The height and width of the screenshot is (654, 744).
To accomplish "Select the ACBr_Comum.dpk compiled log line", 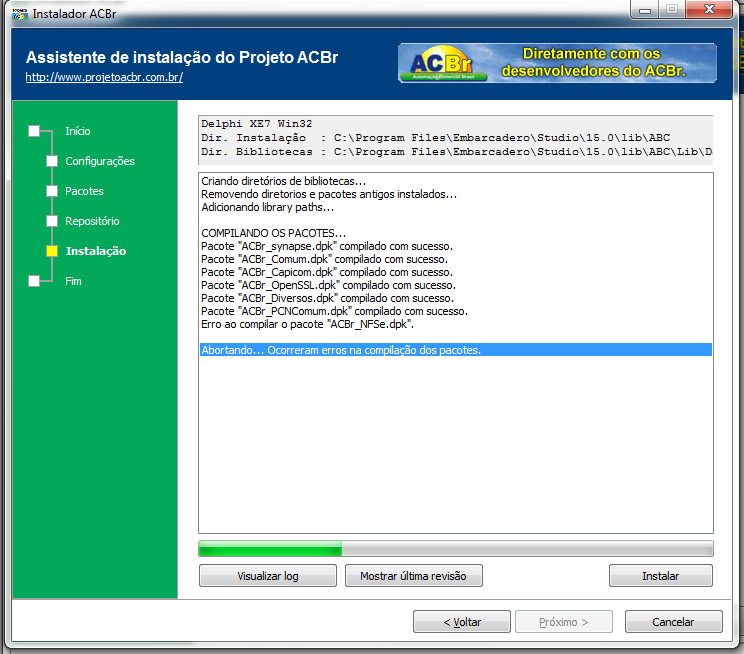I will click(325, 259).
